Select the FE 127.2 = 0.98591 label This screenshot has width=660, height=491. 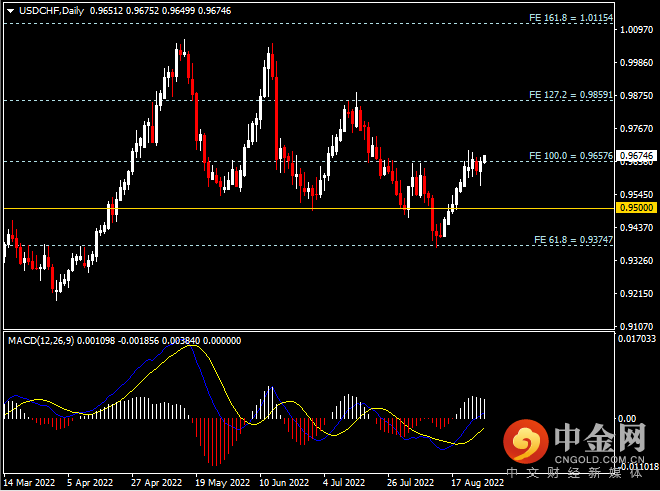pos(571,95)
